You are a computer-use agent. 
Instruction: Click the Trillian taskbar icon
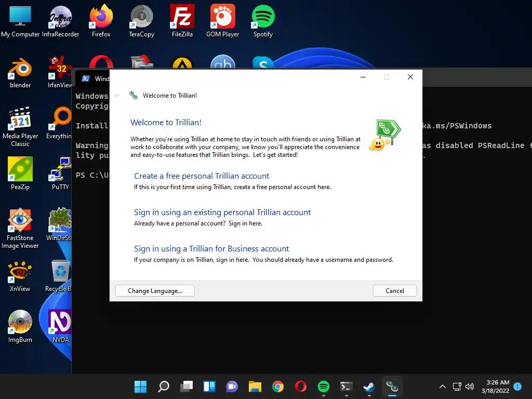click(x=392, y=387)
